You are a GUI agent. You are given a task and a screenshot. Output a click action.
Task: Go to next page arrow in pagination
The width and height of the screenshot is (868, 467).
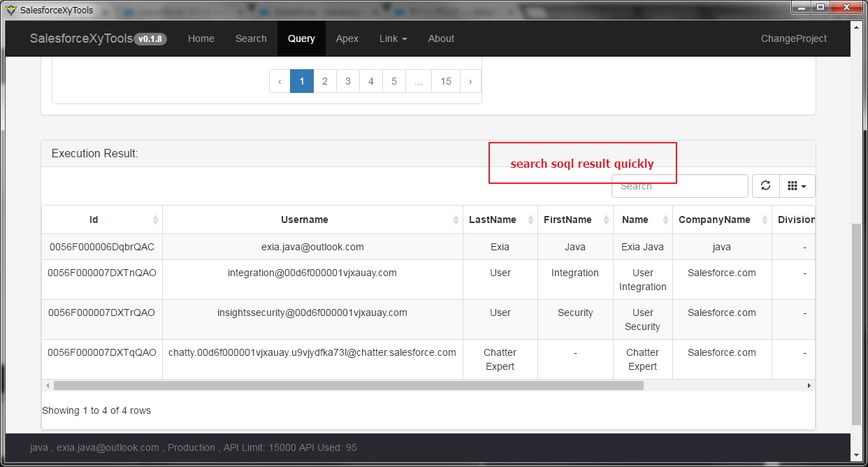470,81
